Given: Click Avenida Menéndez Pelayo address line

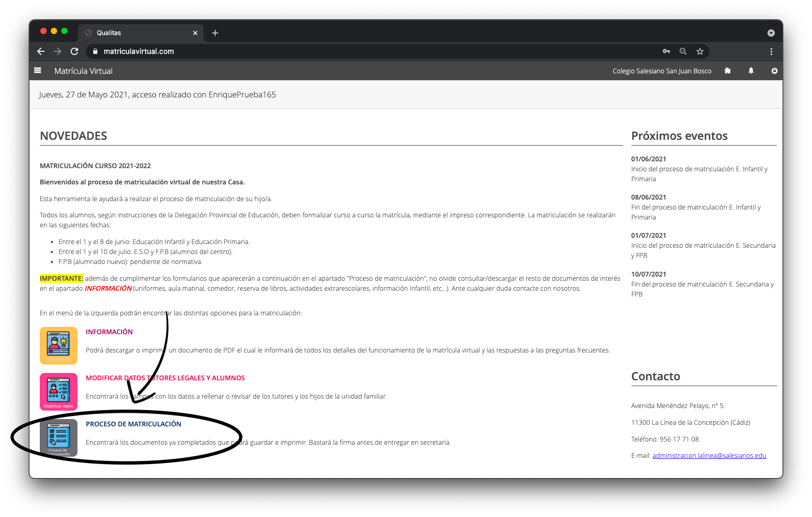Looking at the screenshot, I should (678, 405).
